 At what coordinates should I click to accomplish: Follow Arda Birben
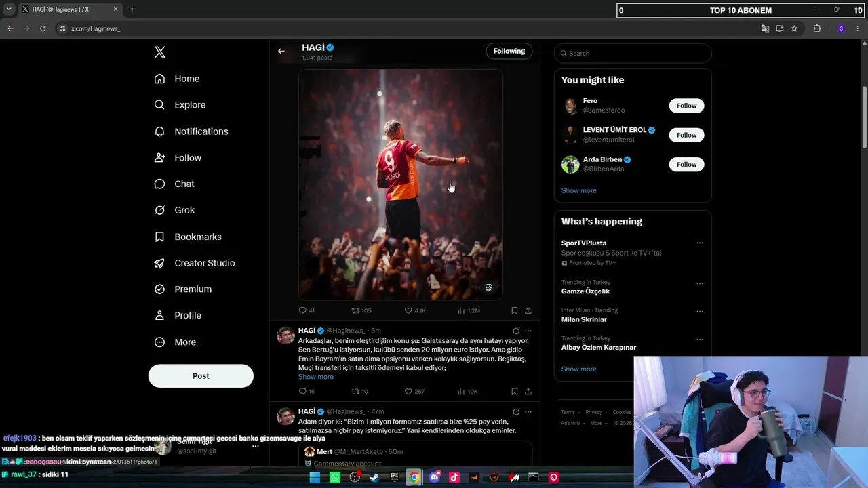pos(686,164)
